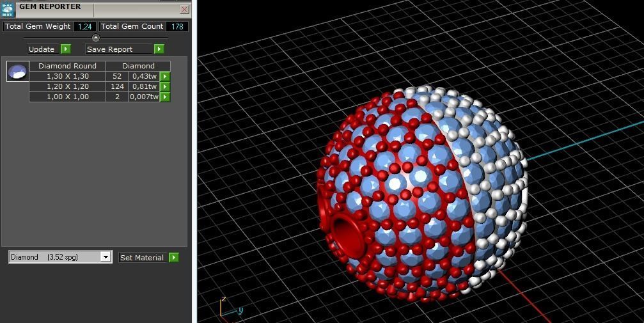The height and width of the screenshot is (323, 644).
Task: Close the Gem Reporter panel
Action: pos(185,10)
